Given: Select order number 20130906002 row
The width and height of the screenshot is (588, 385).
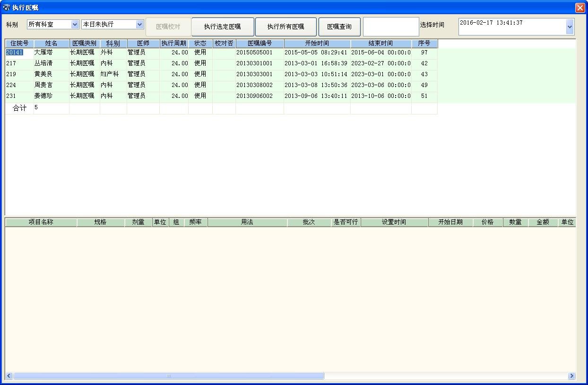Looking at the screenshot, I should point(254,96).
